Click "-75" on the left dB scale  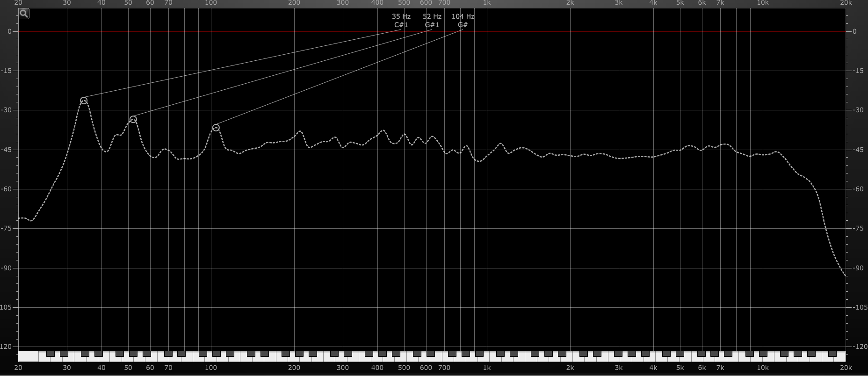(x=7, y=228)
